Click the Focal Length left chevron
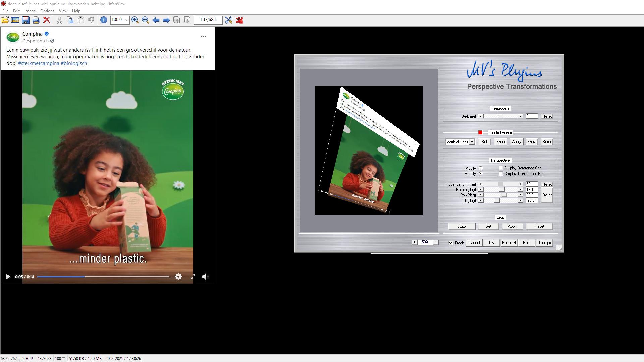644x362 pixels. pos(481,184)
